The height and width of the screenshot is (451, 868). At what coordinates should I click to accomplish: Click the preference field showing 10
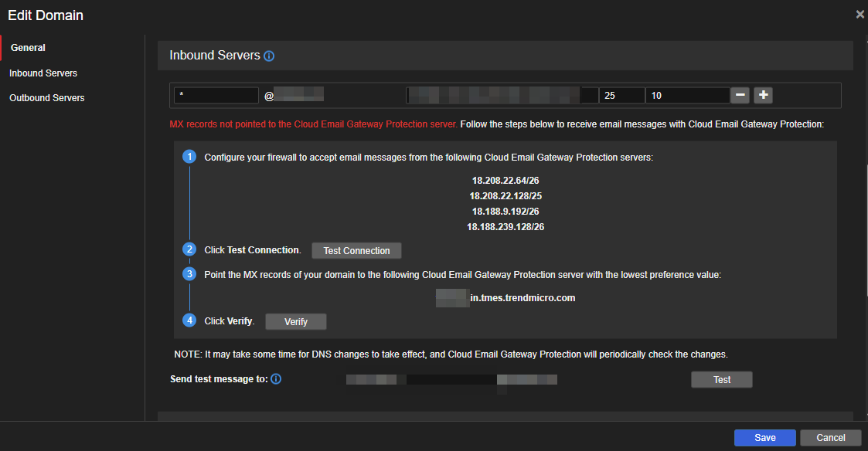click(687, 95)
